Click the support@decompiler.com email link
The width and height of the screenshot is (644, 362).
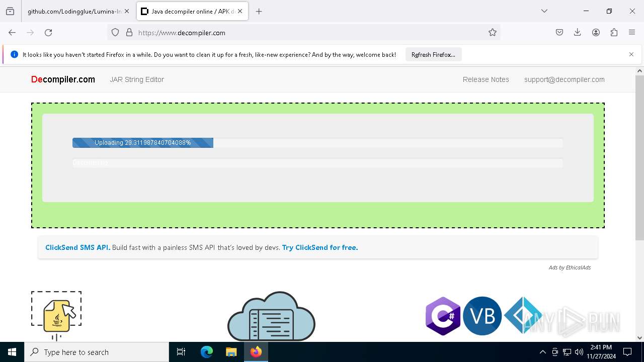pyautogui.click(x=565, y=79)
